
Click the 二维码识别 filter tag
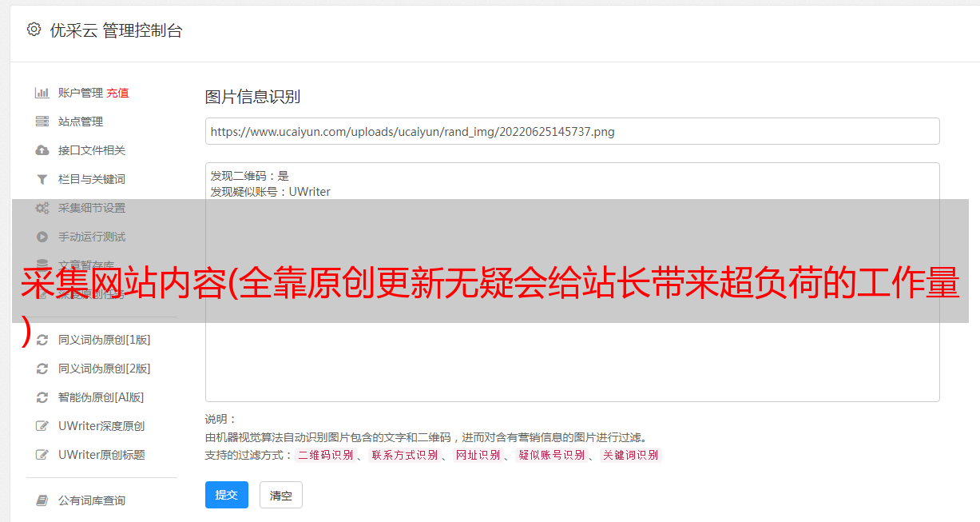(x=325, y=455)
